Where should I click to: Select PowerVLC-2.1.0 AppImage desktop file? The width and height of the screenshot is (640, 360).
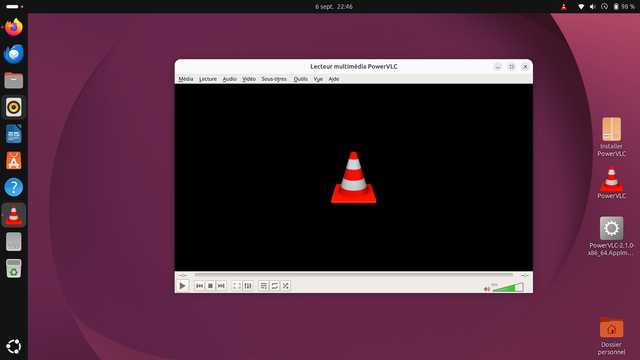[x=611, y=236]
